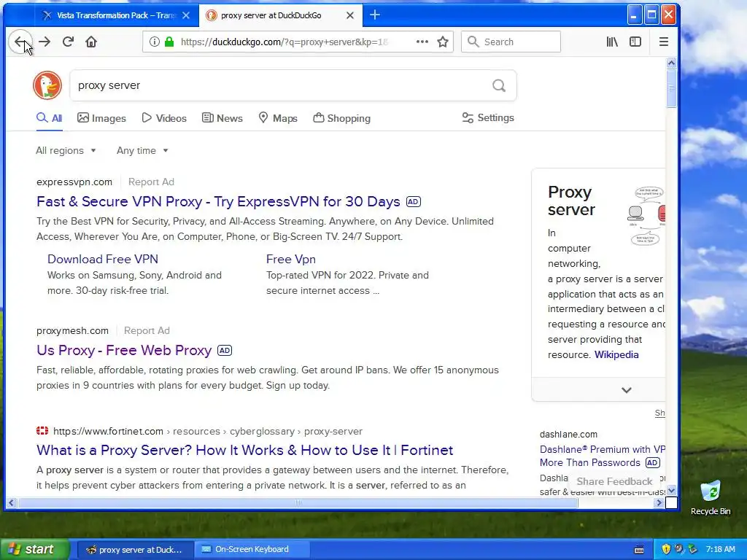Screen dimensions: 747x560
Task: Expand the Proxy server info card chevron
Action: [x=627, y=390]
